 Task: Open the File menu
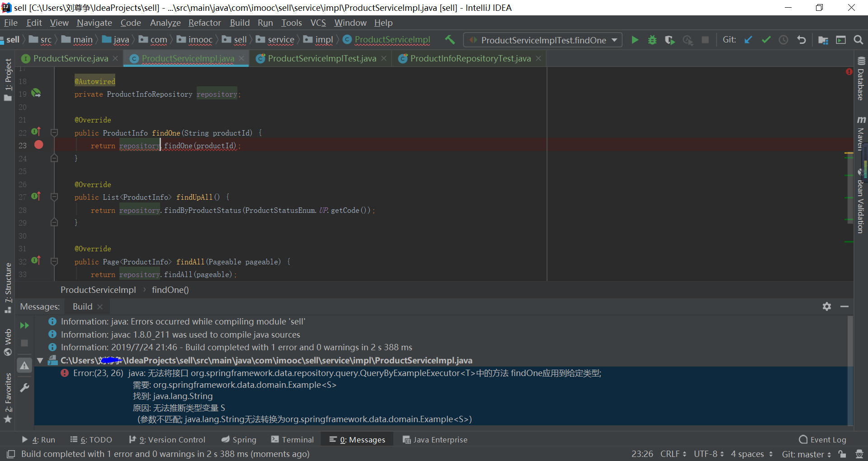coord(10,23)
